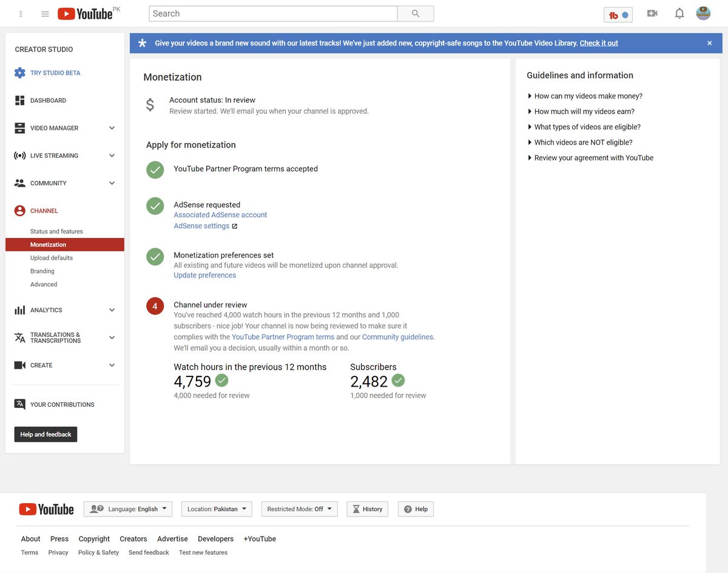Click the search magnifier button

pos(416,13)
